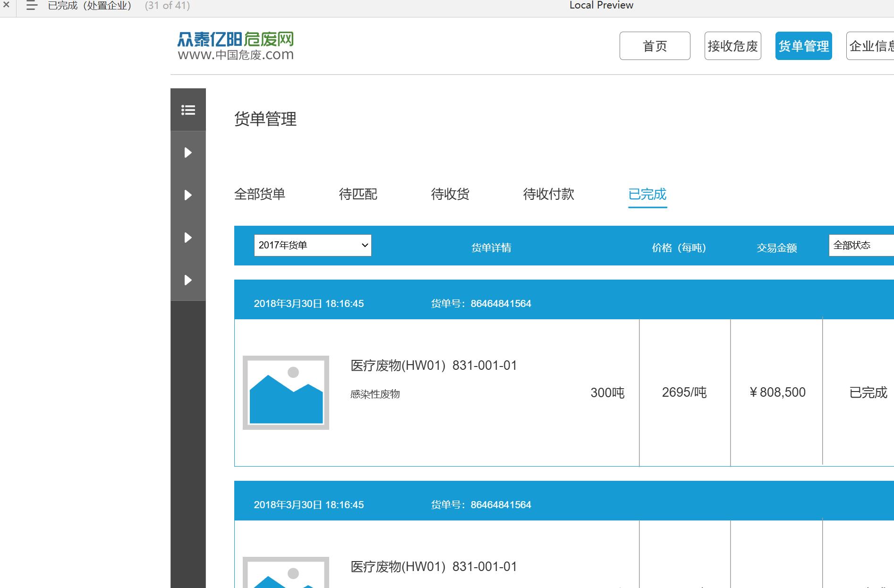Click the page title 已完成（处置企业）

[90, 6]
